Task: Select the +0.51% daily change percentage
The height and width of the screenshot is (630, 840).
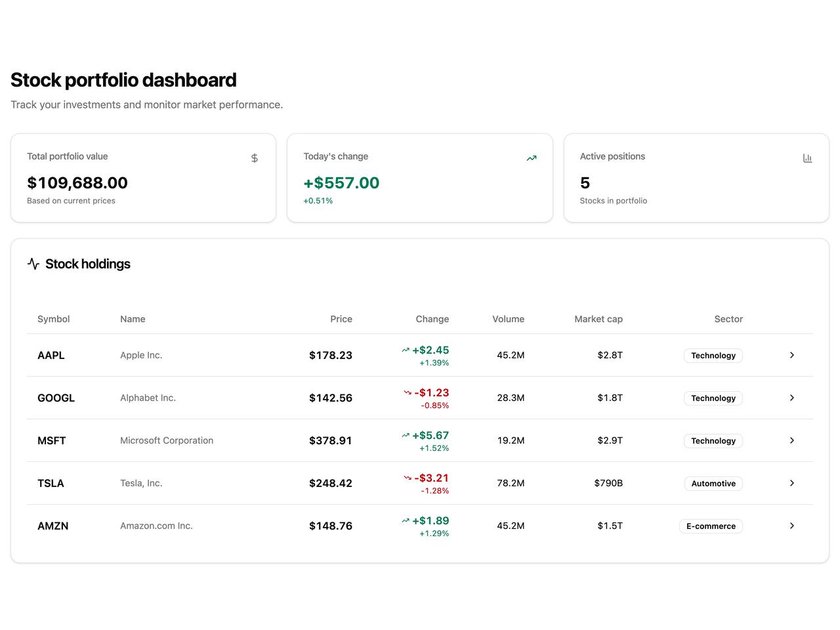Action: (x=318, y=201)
